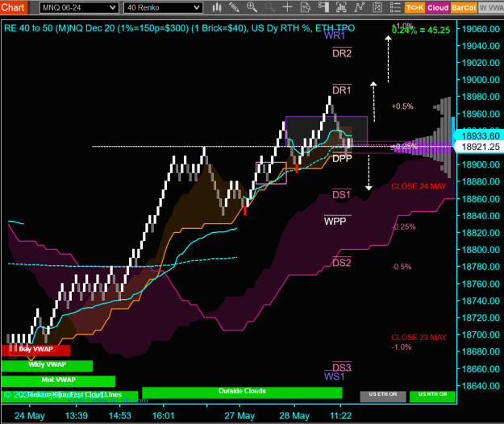
Task: Click the Outside Clouds green bar
Action: point(242,393)
